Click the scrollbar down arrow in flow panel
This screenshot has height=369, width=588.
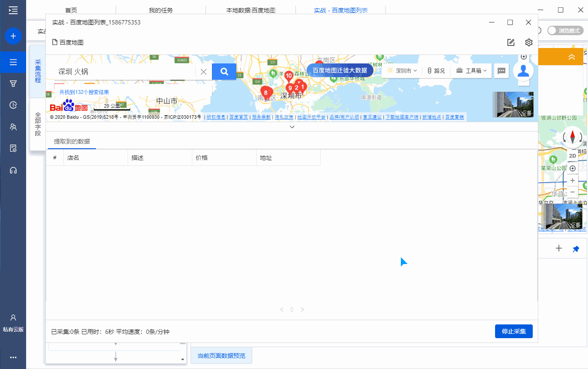pyautogui.click(x=182, y=359)
